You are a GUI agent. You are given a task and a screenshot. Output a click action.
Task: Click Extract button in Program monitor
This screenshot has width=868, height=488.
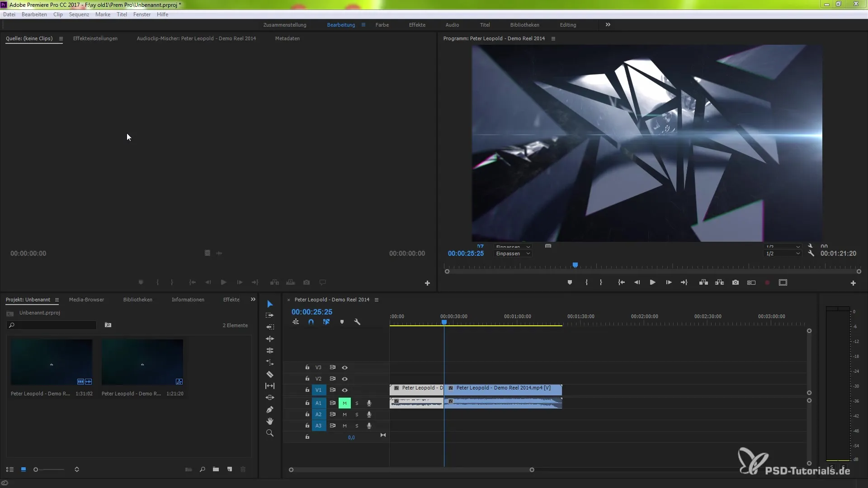(719, 282)
